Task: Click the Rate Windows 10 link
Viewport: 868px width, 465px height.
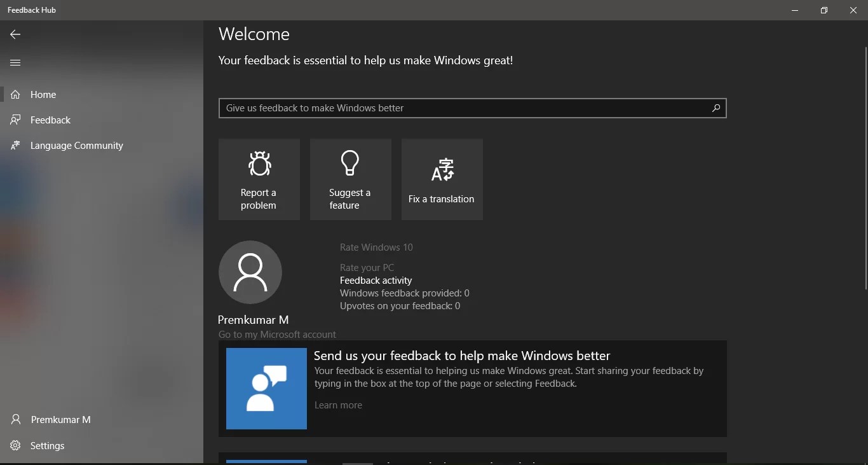Action: (376, 247)
